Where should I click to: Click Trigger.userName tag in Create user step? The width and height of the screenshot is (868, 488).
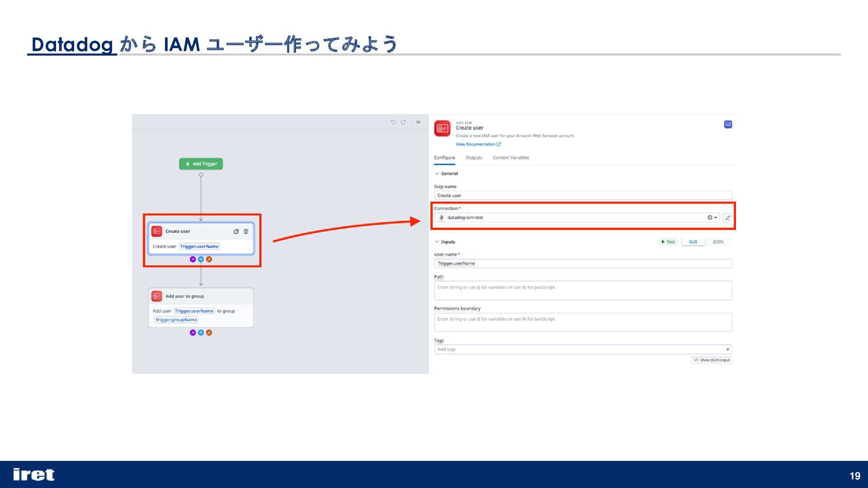(x=199, y=246)
